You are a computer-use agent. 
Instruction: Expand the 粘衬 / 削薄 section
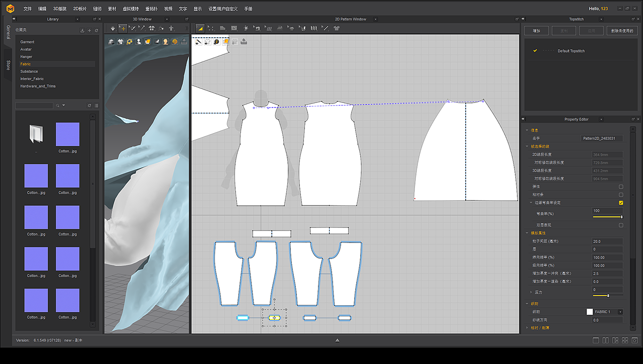526,328
